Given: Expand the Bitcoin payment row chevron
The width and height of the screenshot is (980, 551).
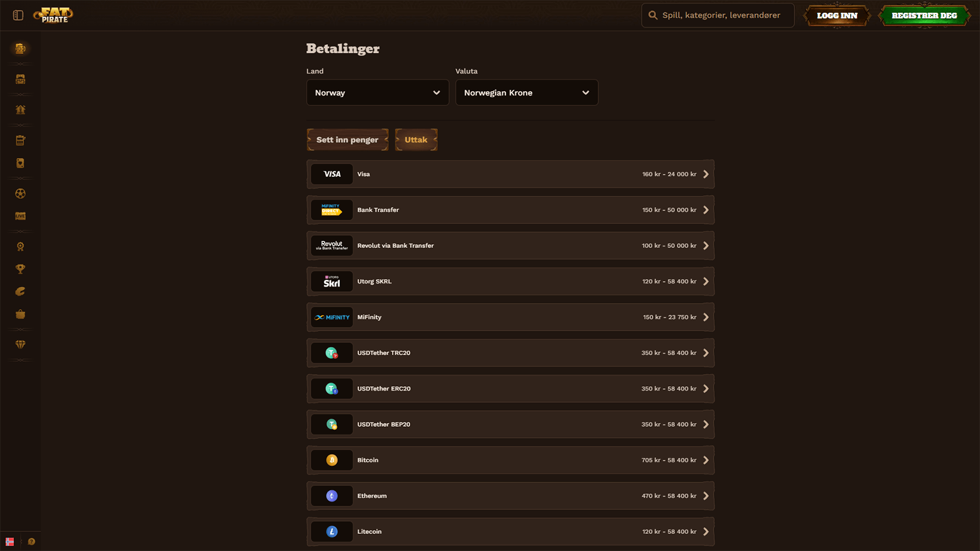Looking at the screenshot, I should coord(706,460).
